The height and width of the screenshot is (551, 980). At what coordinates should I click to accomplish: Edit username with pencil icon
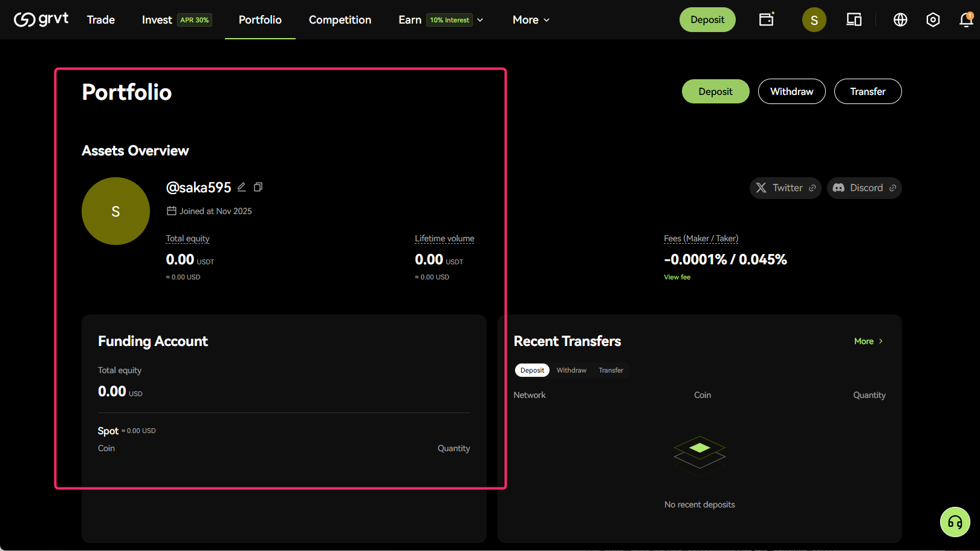coord(242,187)
